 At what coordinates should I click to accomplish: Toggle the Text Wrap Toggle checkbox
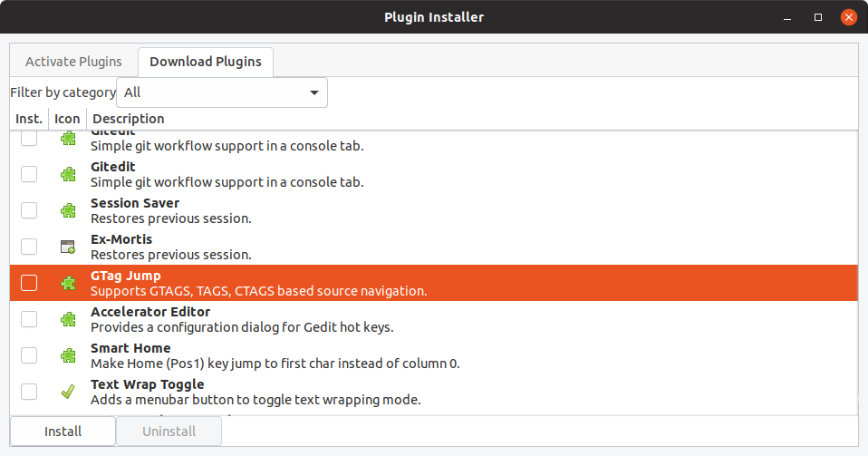pos(29,392)
